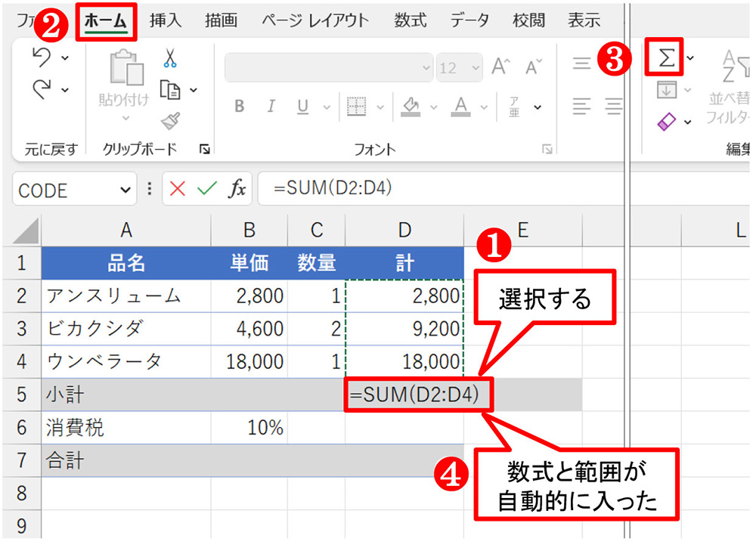This screenshot has width=756, height=551.
Task: Expand the Borders dropdown arrow
Action: pos(380,107)
